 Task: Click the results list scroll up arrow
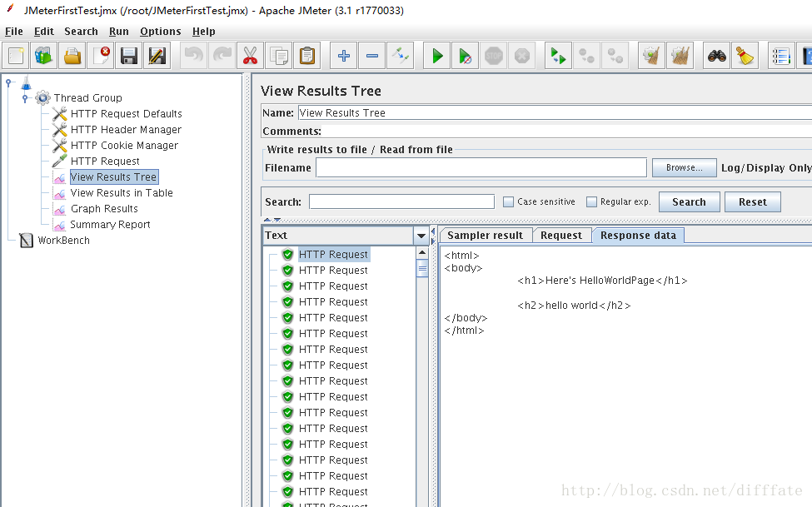pos(422,253)
